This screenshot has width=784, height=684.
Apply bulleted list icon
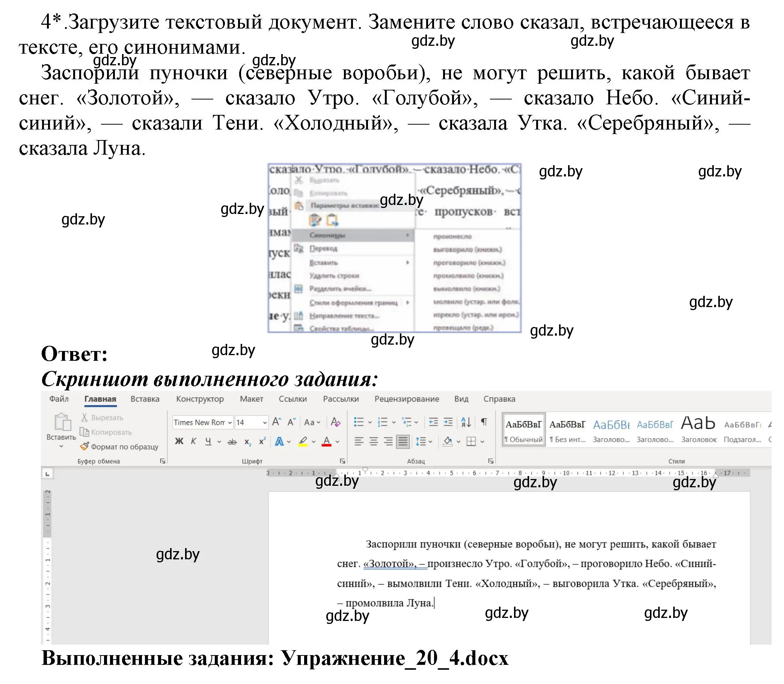359,422
